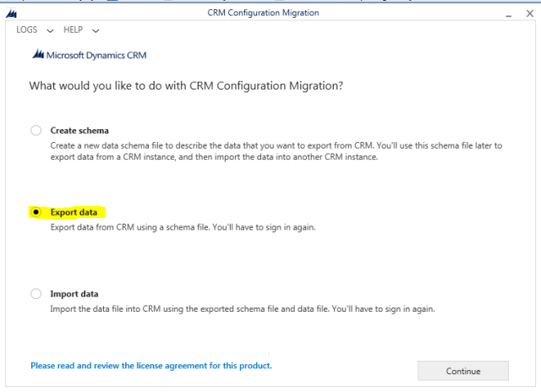Click the Continue button

point(463,371)
